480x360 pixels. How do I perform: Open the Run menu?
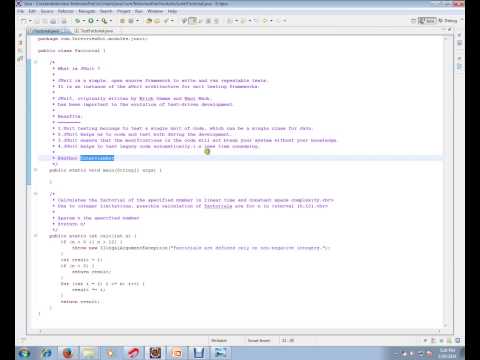[x=139, y=11]
